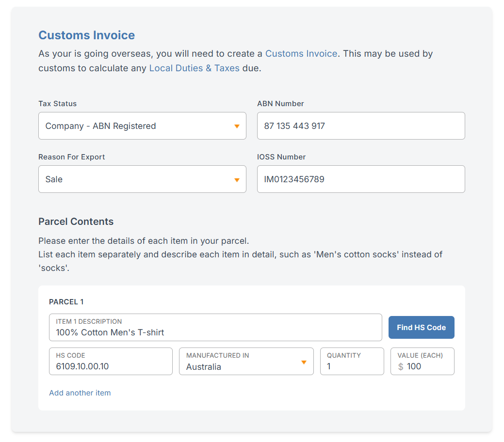The height and width of the screenshot is (442, 504).
Task: Click the dollar sign in Value field
Action: [x=401, y=367]
